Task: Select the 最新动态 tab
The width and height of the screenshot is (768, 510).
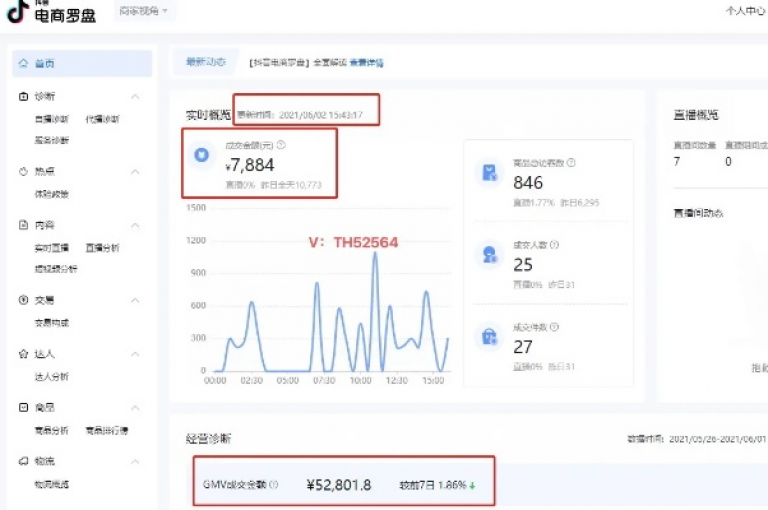Action: click(206, 62)
